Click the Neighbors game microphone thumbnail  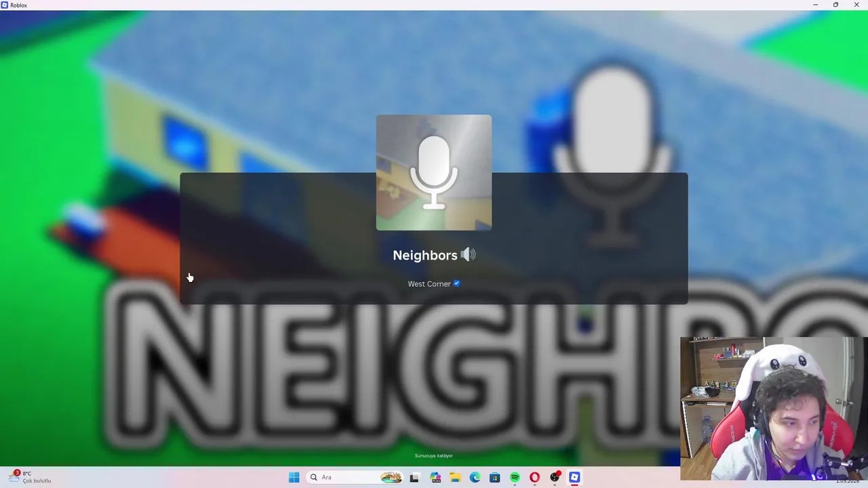(434, 173)
